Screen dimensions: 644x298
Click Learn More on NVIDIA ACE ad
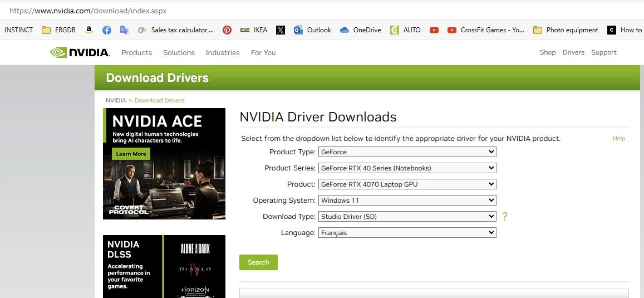(131, 154)
